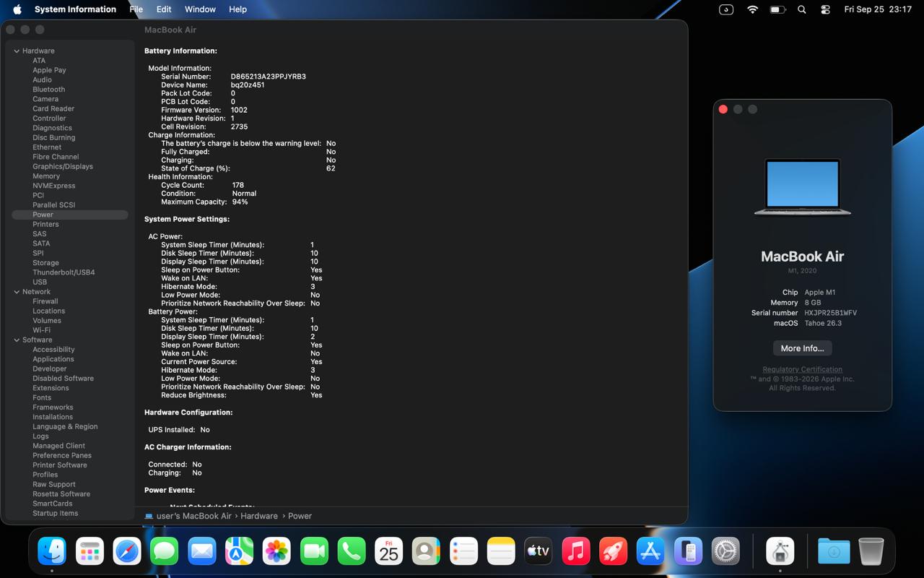Screen dimensions: 924x578
Task: Open Spotlight search from the menu bar
Action: pyautogui.click(x=801, y=9)
